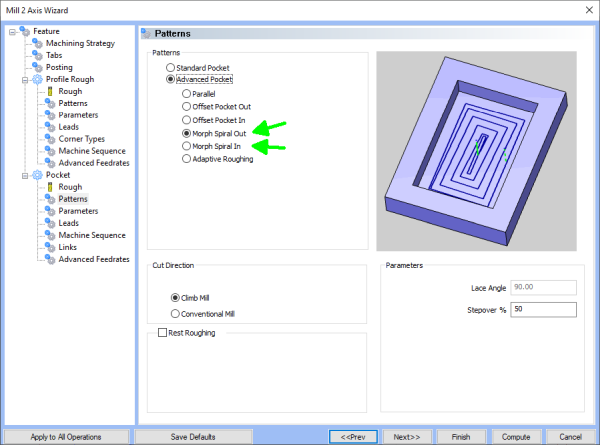Close the Mill 2 Axis Wizard window
The width and height of the screenshot is (600, 445).
[589, 10]
